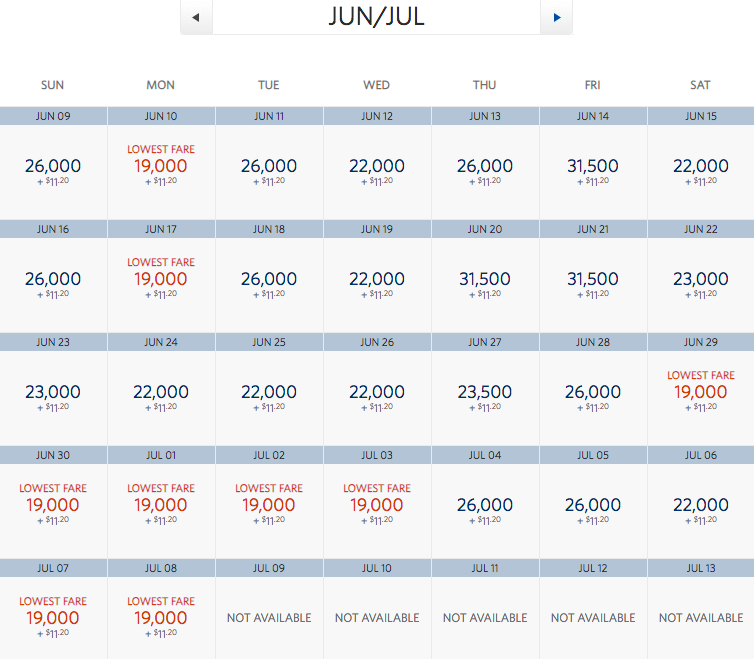The width and height of the screenshot is (754, 659).
Task: Select JUN 14 fare 31,500 miles
Action: click(x=593, y=166)
